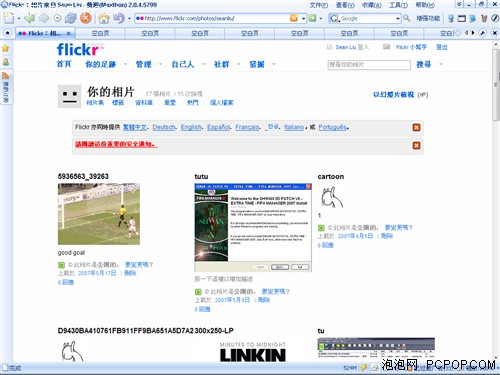Open the Google search engine dropdown
This screenshot has height=375, width=500.
[x=398, y=18]
